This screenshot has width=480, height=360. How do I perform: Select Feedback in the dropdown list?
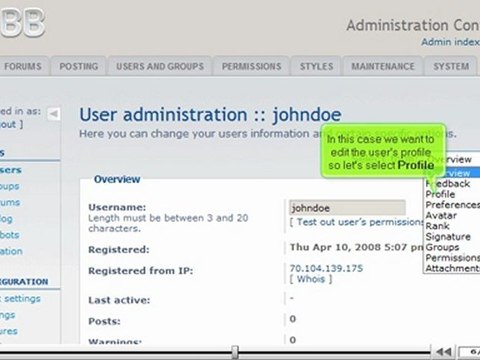coord(452,184)
